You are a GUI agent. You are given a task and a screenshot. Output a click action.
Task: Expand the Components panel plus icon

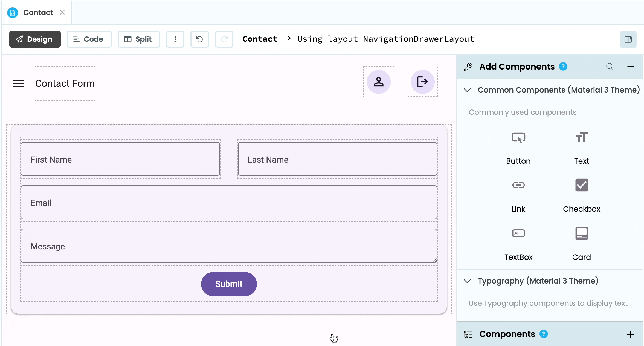631,334
